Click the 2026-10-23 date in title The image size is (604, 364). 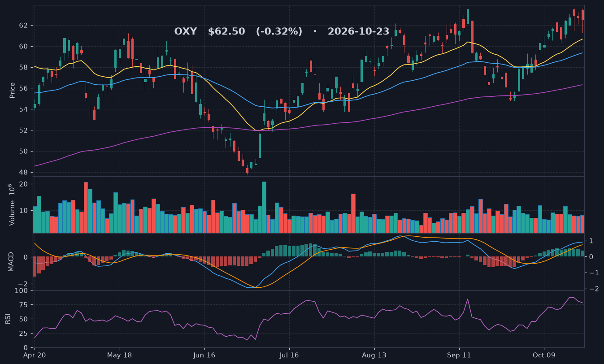(358, 31)
